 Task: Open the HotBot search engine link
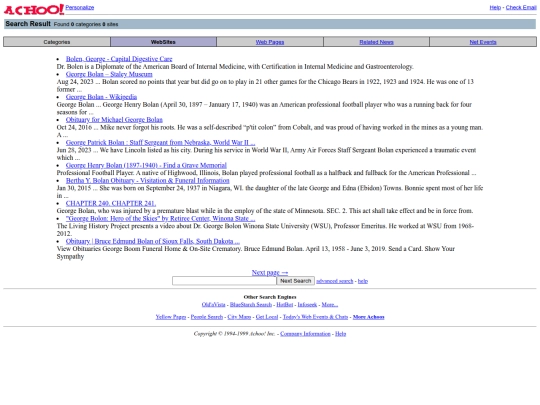(x=284, y=304)
